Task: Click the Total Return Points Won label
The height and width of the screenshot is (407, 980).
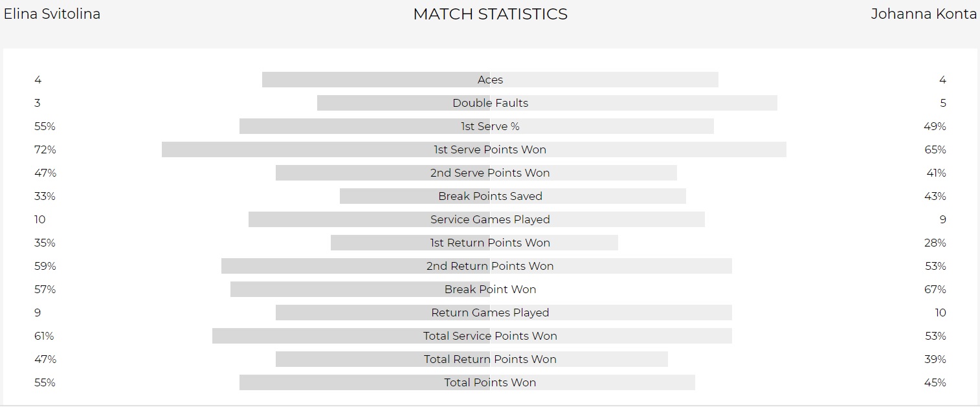Action: pyautogui.click(x=490, y=359)
